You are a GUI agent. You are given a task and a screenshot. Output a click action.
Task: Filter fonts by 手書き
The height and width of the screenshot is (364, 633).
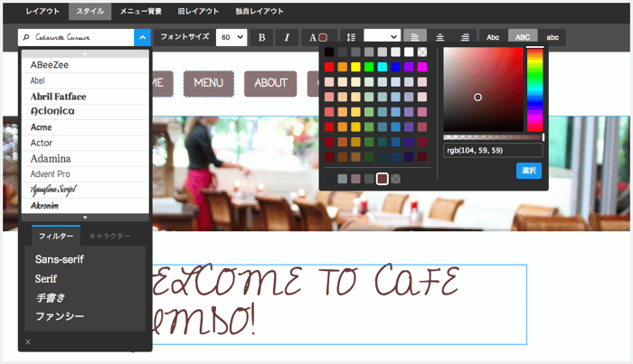[x=51, y=298]
